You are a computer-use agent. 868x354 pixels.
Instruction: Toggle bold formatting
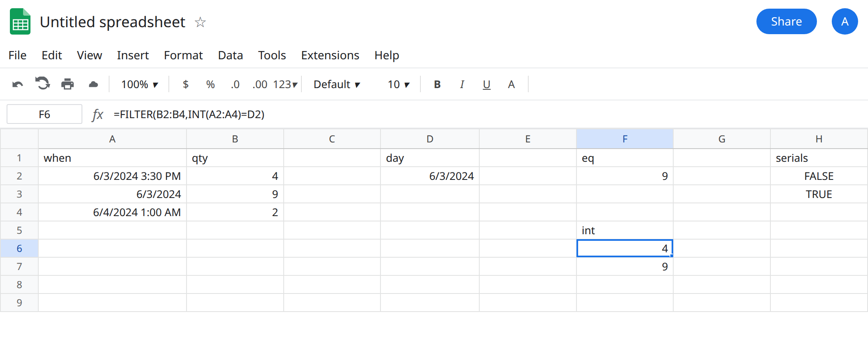(437, 84)
